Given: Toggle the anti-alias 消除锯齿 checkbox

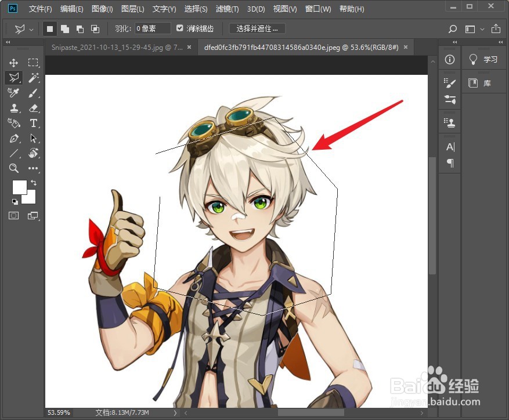Looking at the screenshot, I should pyautogui.click(x=179, y=28).
